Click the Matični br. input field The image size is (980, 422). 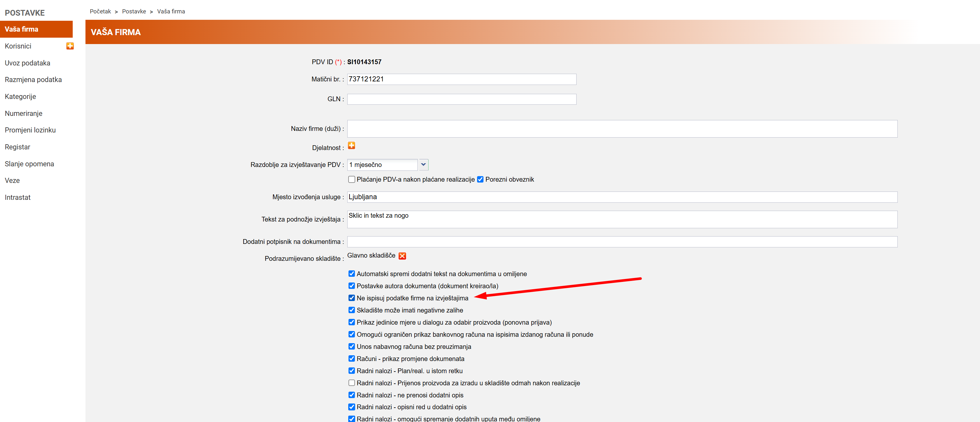461,79
